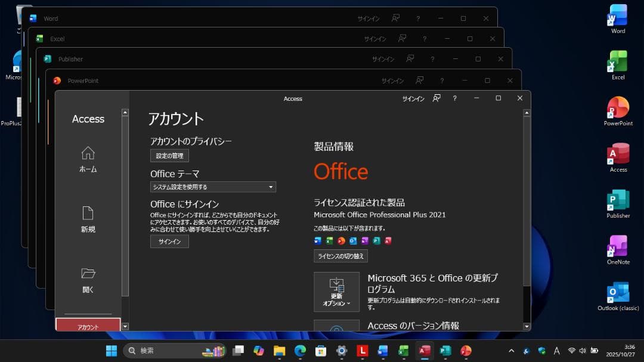Click the taskbar 検索 search box
This screenshot has width=644, height=362.
click(x=175, y=351)
